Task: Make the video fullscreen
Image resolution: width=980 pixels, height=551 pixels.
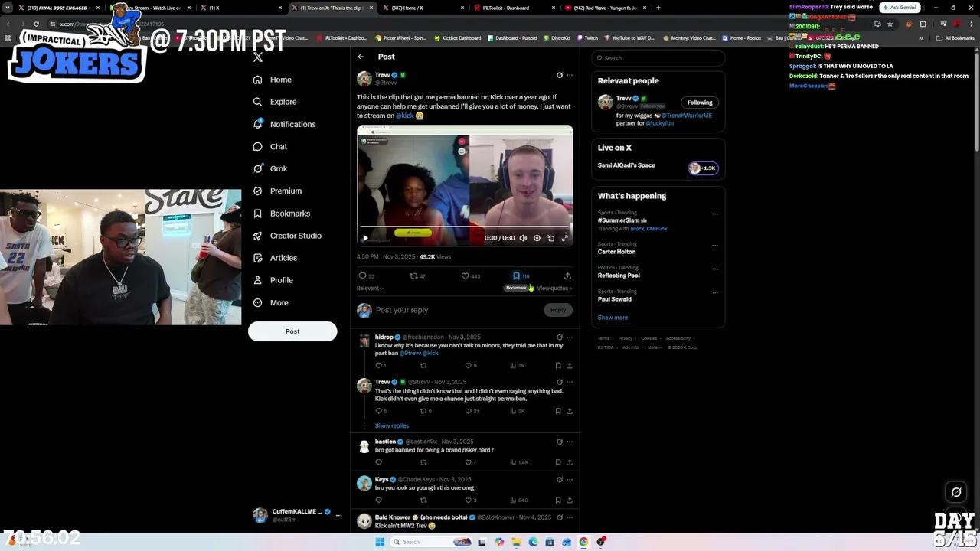Action: (x=565, y=238)
